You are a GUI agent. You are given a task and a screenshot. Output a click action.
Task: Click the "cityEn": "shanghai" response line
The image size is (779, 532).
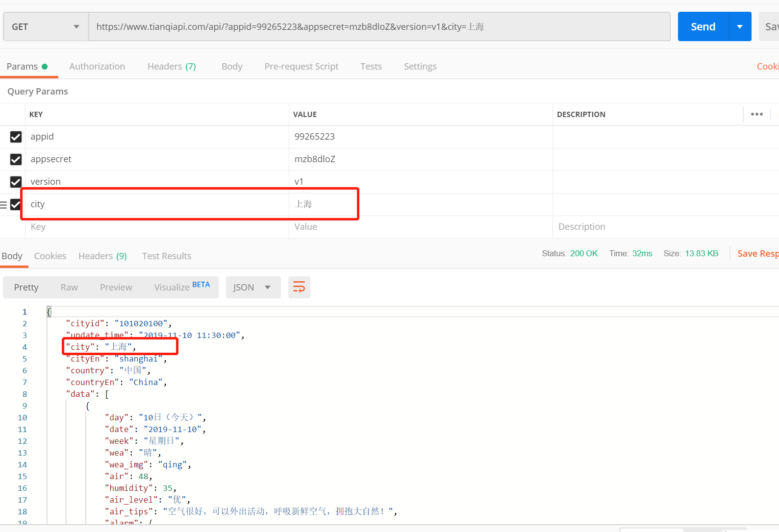(x=116, y=359)
